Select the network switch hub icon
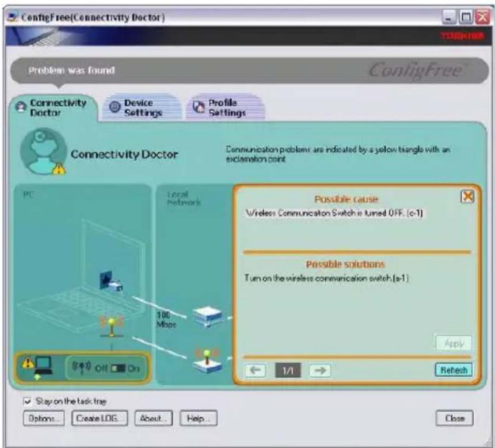The image size is (495, 448). [x=208, y=316]
